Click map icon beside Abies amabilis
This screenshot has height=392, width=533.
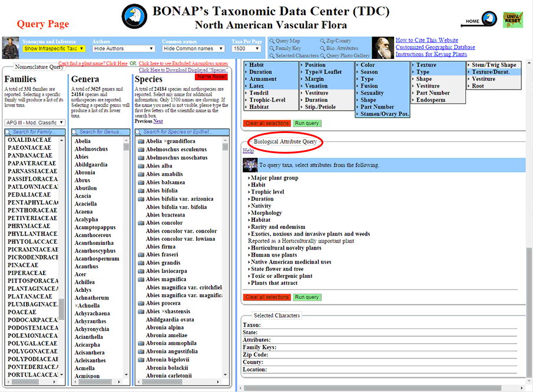click(x=141, y=174)
